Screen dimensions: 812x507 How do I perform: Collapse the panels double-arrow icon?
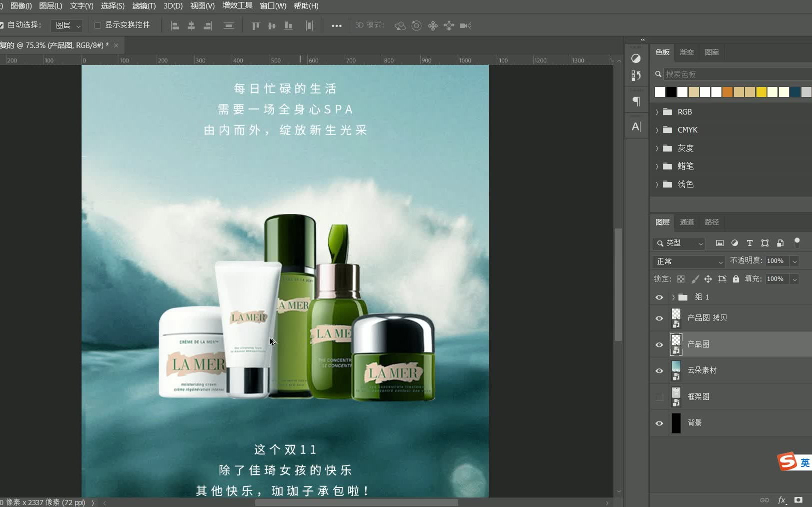tap(643, 39)
